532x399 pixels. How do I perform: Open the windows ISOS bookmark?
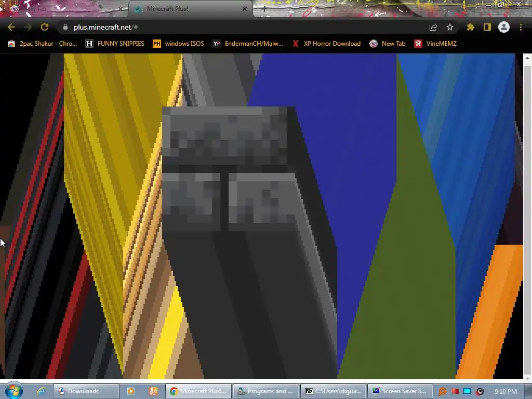[x=179, y=44]
